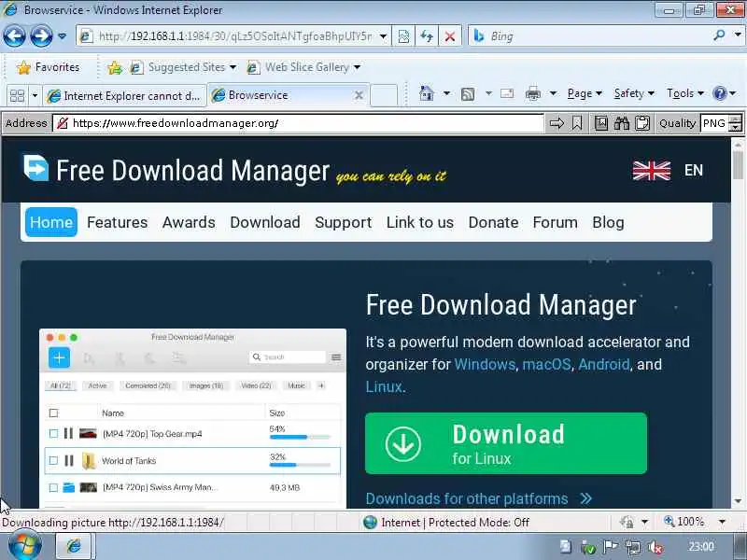Click the insecure lock icon in Browservice address

(x=62, y=123)
